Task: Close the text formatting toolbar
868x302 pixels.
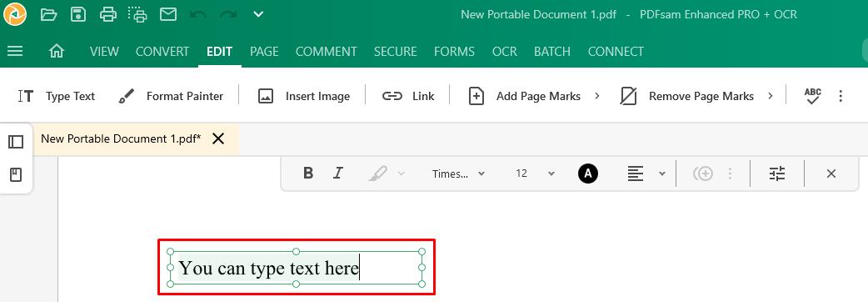Action: click(831, 174)
